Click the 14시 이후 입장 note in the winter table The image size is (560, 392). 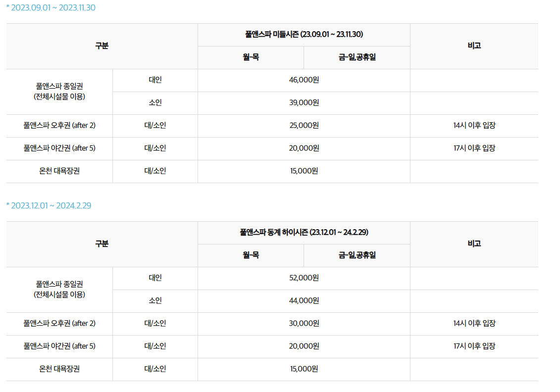pyautogui.click(x=474, y=324)
